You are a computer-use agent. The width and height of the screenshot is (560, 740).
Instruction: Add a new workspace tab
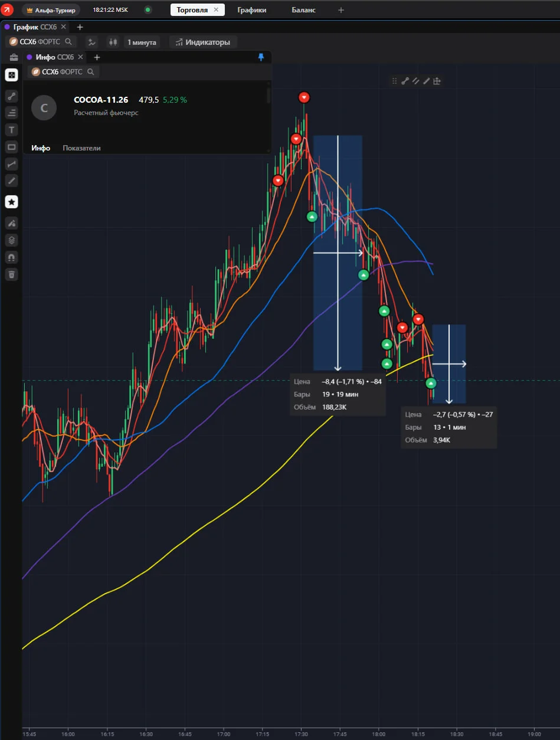coord(341,10)
